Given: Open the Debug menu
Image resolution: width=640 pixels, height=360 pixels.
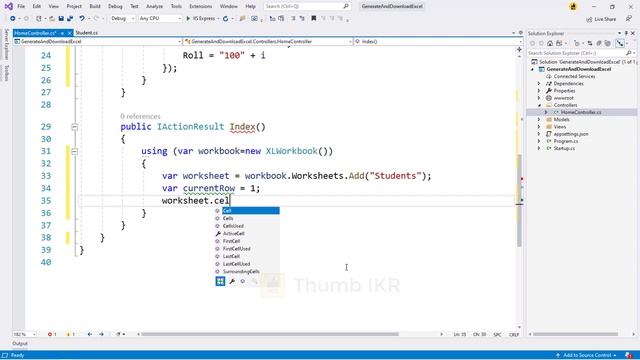Looking at the screenshot, I should 115,6.
